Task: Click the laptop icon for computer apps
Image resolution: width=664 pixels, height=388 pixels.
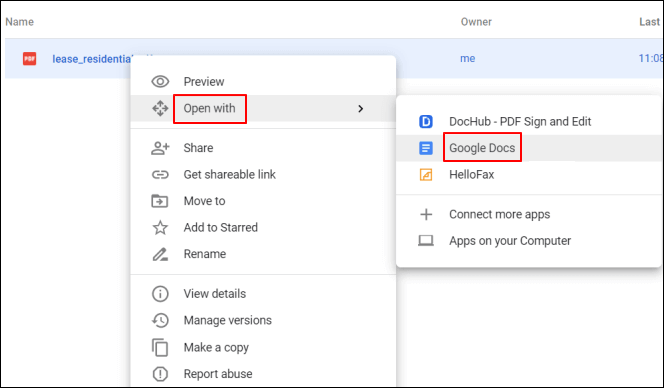Action: [x=426, y=241]
